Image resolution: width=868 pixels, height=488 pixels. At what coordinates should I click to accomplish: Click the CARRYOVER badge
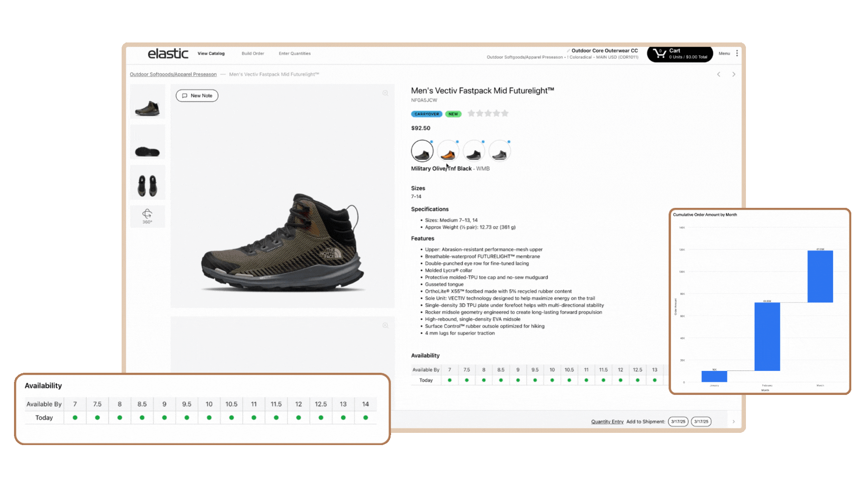tap(427, 114)
